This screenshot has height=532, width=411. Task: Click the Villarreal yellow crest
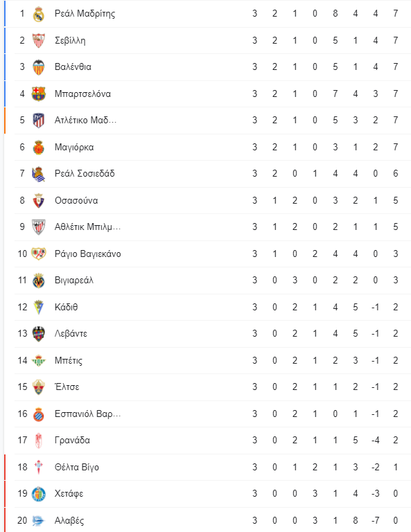click(x=38, y=281)
